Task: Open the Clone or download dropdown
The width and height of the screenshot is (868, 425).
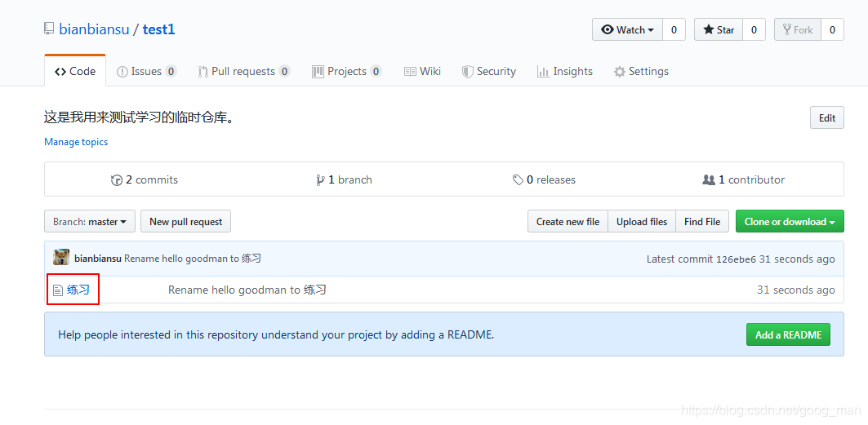Action: (790, 222)
